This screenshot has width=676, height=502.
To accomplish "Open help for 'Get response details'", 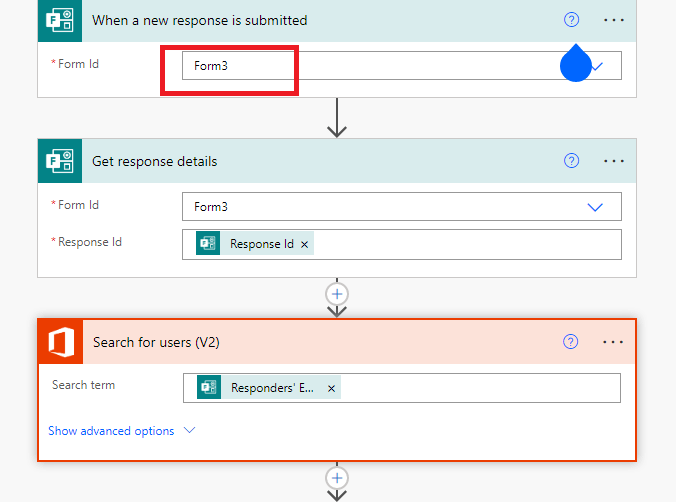I will [x=571, y=161].
